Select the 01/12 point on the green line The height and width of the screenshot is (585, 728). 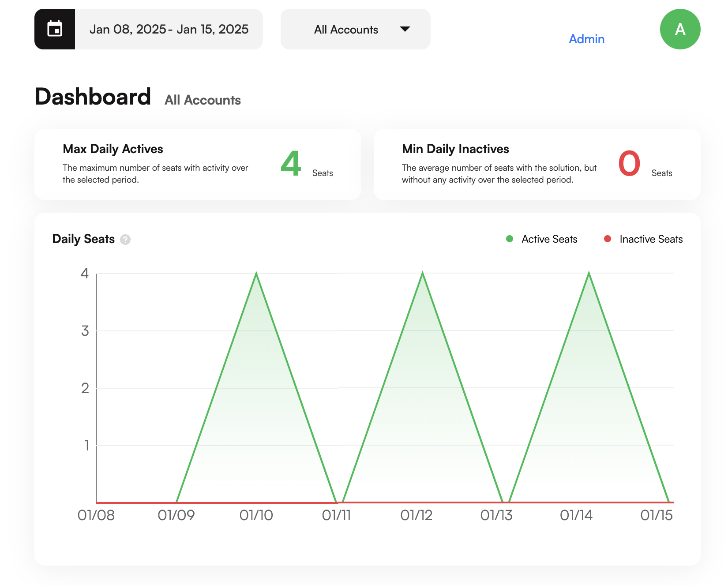(422, 274)
